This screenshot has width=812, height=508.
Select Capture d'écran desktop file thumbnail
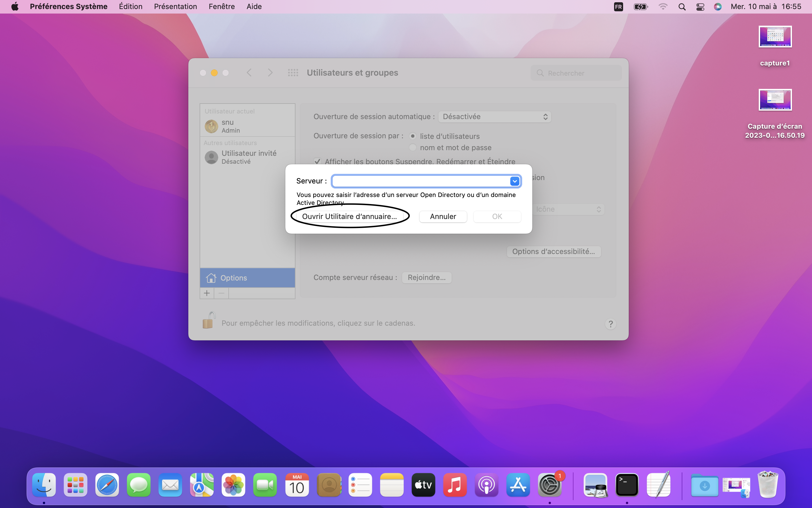[x=775, y=100]
